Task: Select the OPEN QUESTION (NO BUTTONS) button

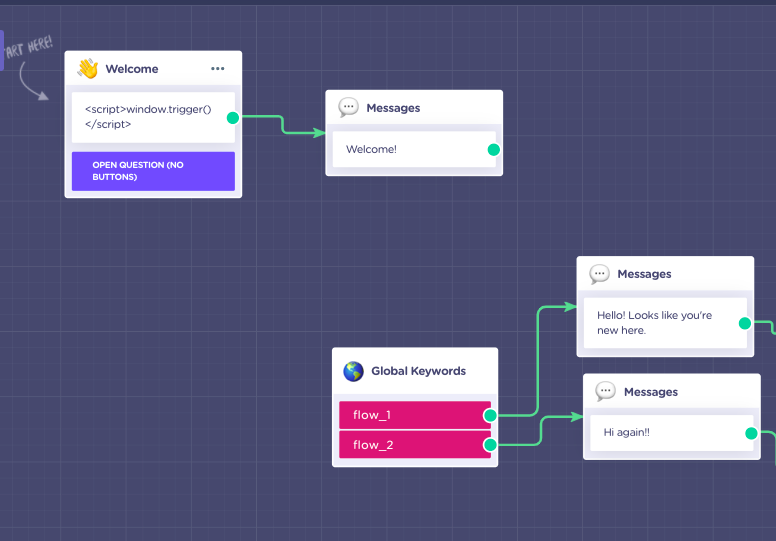Action: (153, 171)
